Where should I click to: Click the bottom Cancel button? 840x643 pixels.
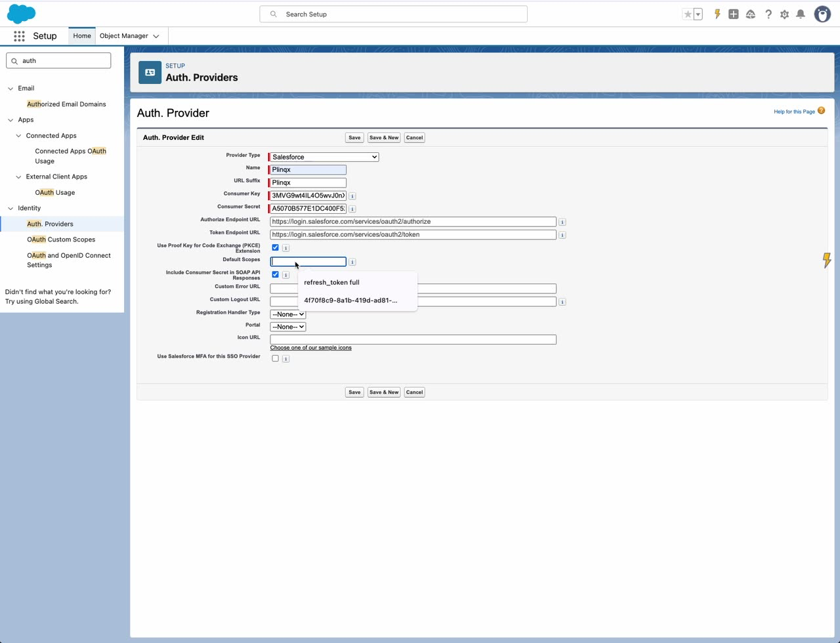coord(414,392)
